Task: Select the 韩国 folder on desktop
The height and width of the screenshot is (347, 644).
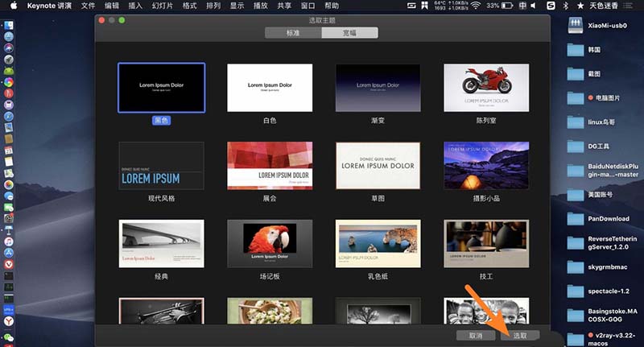Action: pyautogui.click(x=576, y=50)
